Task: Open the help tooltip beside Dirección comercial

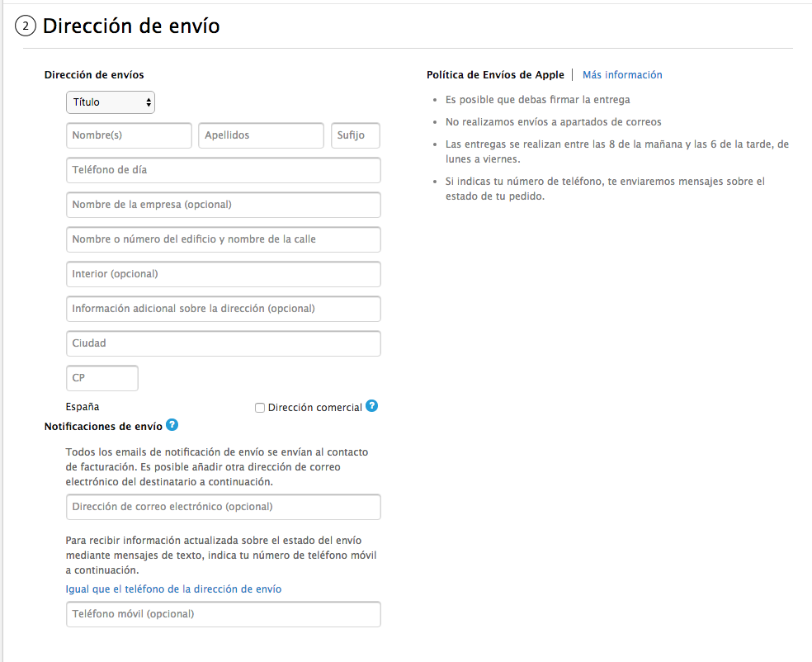Action: [371, 407]
